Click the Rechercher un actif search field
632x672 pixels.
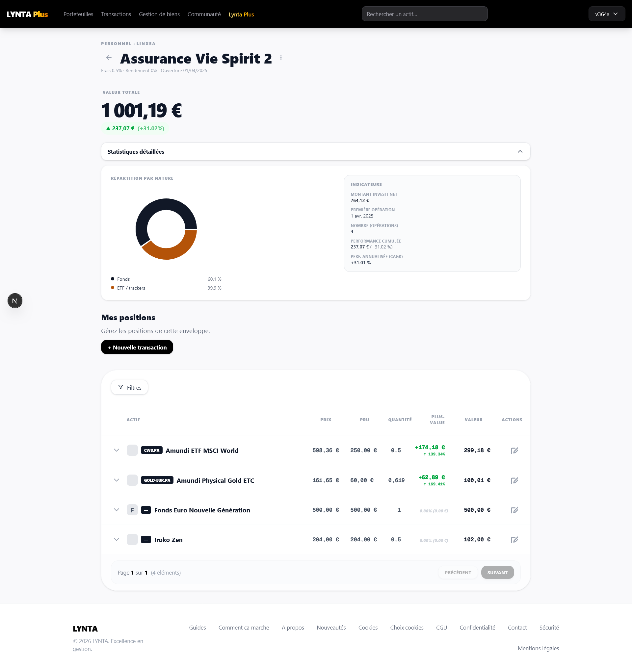[425, 14]
